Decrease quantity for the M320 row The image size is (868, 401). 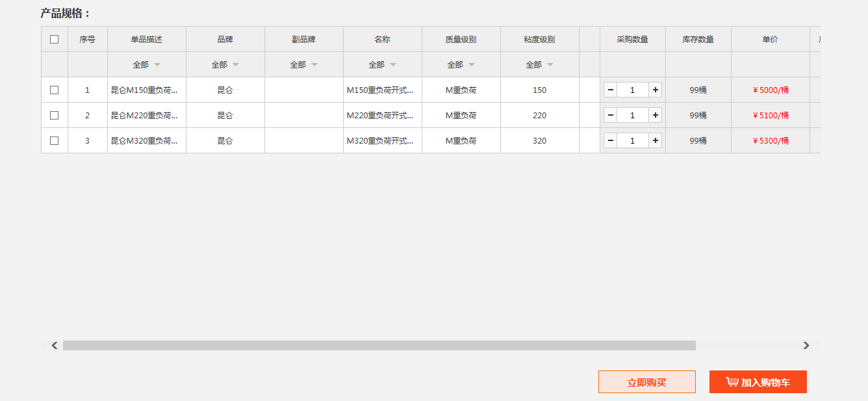click(x=611, y=140)
